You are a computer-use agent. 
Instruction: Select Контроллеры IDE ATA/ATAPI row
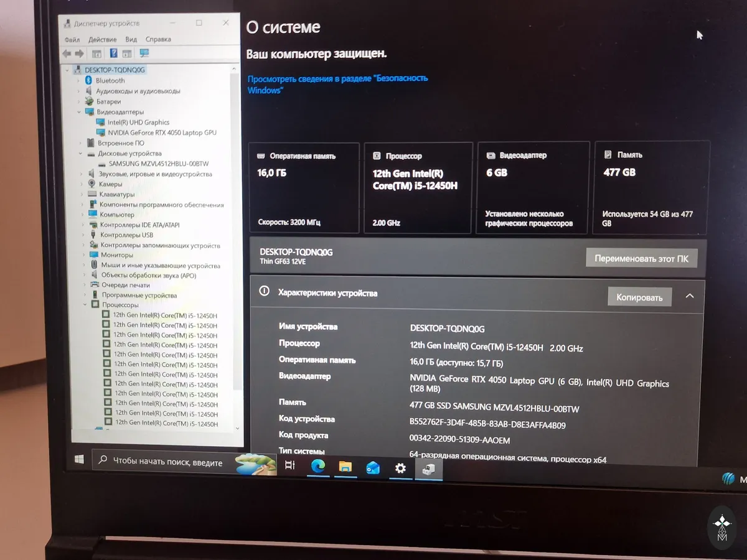(140, 225)
